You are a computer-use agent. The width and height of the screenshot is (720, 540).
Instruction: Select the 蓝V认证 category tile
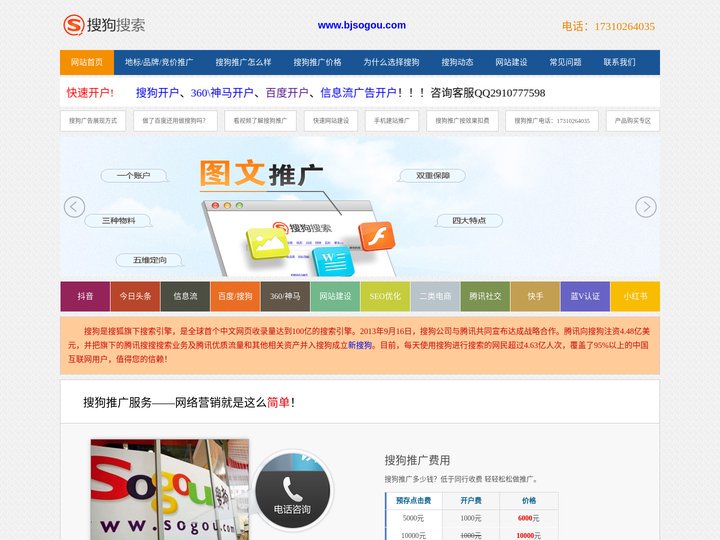click(x=585, y=297)
